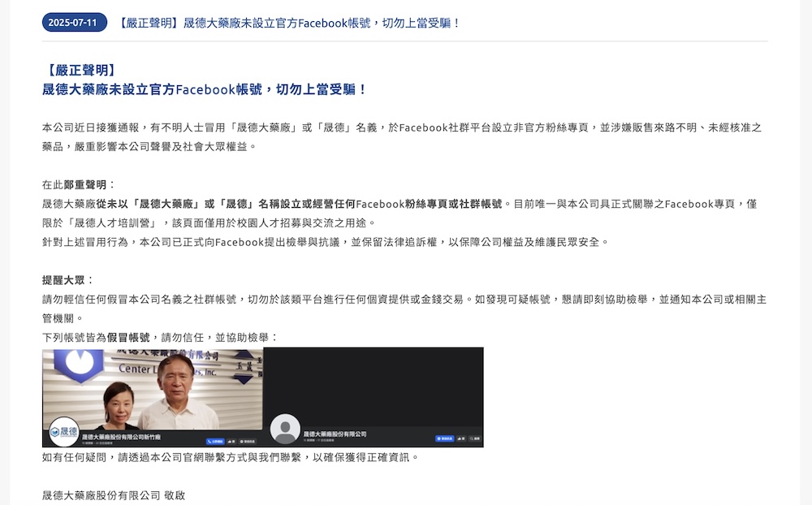The image size is (812, 505).
Task: Click the blue call button on 新竹廠 page
Action: tap(215, 442)
